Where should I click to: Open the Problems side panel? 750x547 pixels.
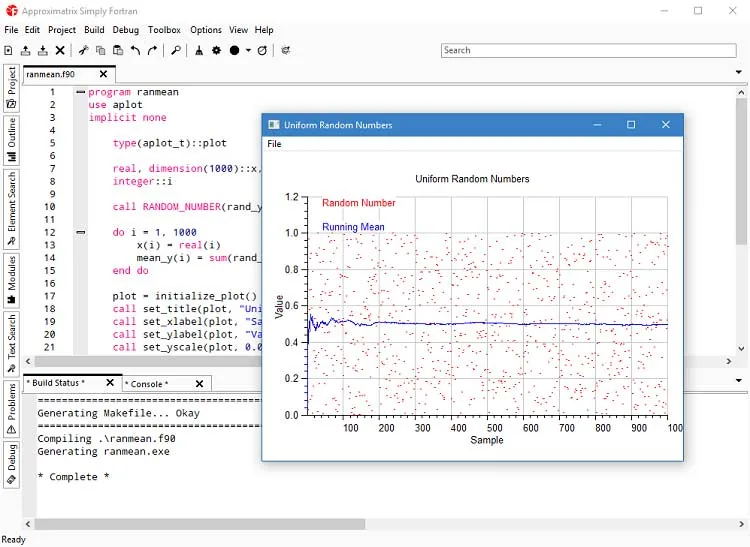(11, 409)
